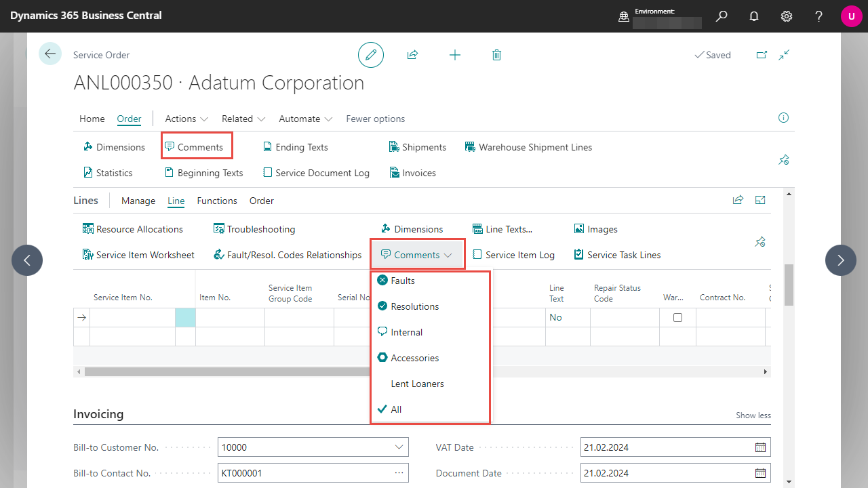Open VAT Date calendar picker
The width and height of the screenshot is (868, 488).
[x=761, y=447]
